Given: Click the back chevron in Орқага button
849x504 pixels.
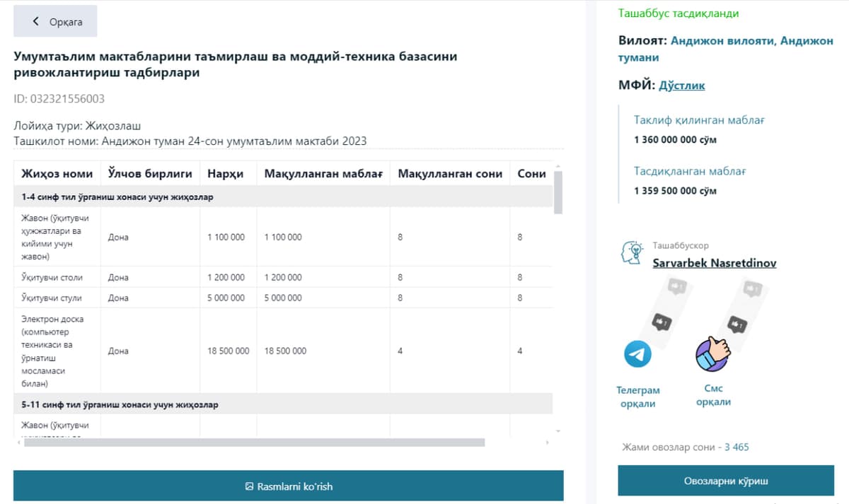Looking at the screenshot, I should pos(36,21).
